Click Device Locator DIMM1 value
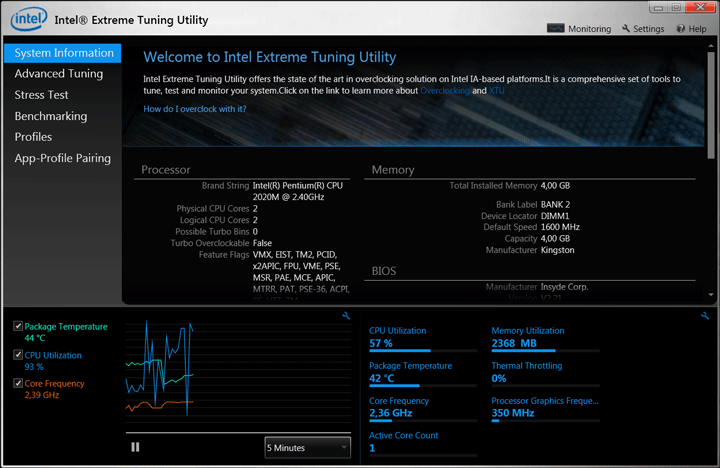 click(555, 216)
